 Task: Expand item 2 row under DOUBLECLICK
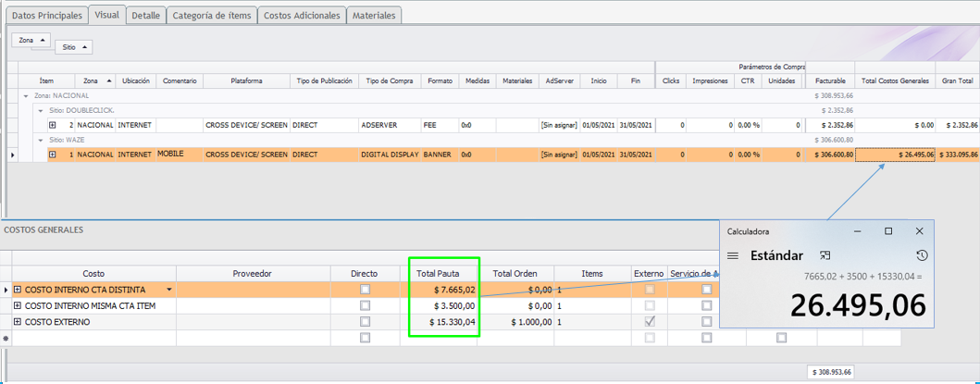point(53,125)
